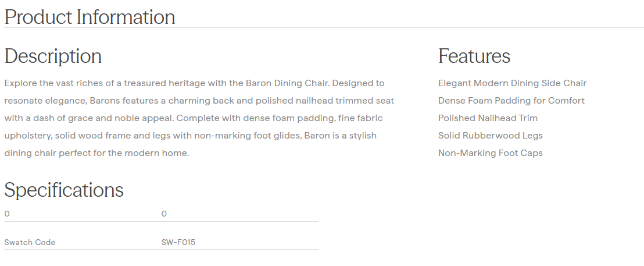Click the Product Information heading
This screenshot has width=644, height=266.
[x=90, y=17]
